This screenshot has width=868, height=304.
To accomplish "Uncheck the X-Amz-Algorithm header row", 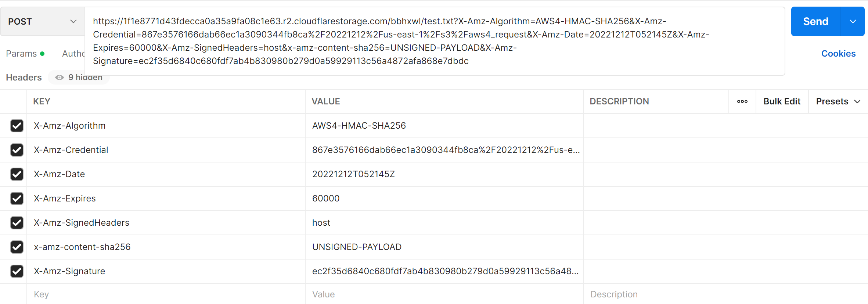I will (x=17, y=125).
